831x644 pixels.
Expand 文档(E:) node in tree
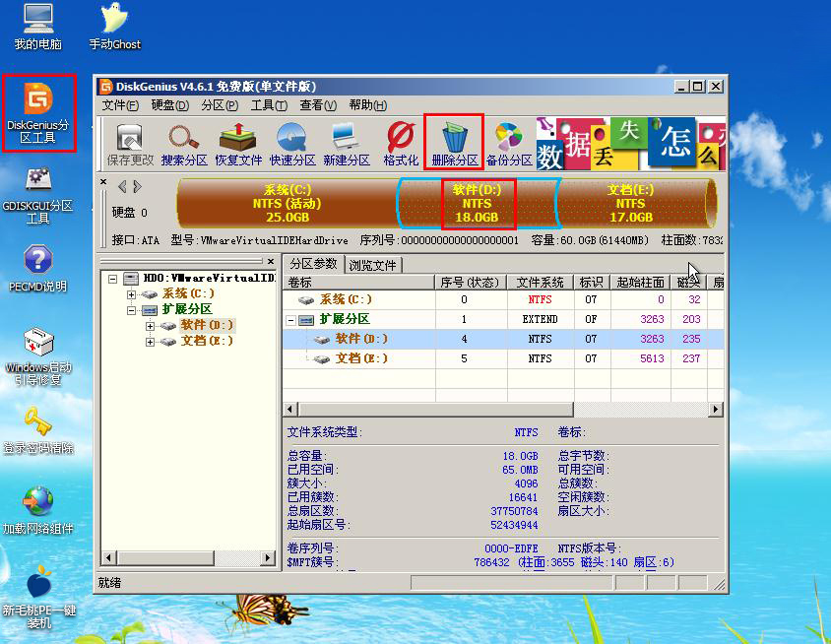pyautogui.click(x=150, y=342)
